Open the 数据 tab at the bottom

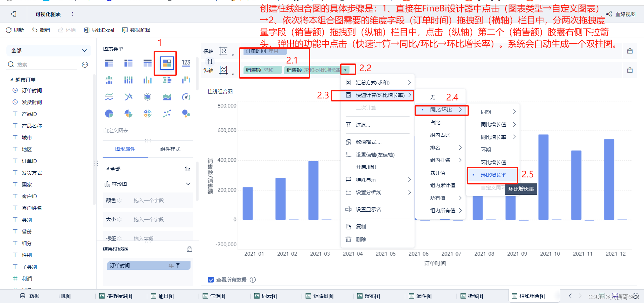tap(30, 296)
